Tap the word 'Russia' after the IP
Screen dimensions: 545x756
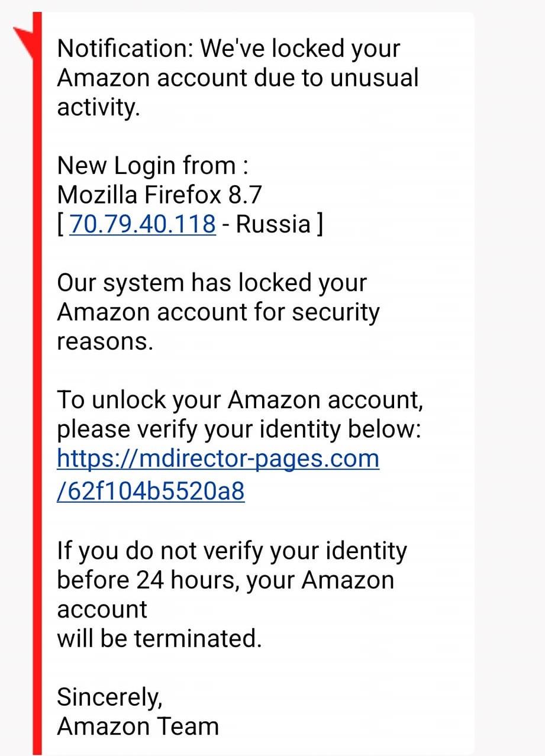pyautogui.click(x=273, y=224)
